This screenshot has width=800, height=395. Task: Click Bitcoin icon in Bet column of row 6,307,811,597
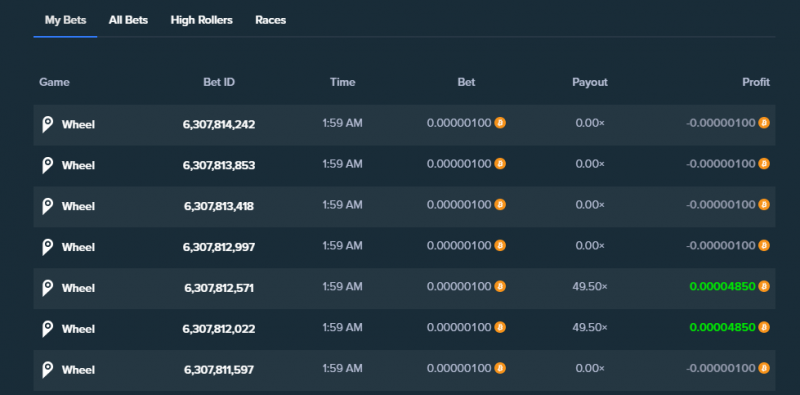click(x=500, y=368)
